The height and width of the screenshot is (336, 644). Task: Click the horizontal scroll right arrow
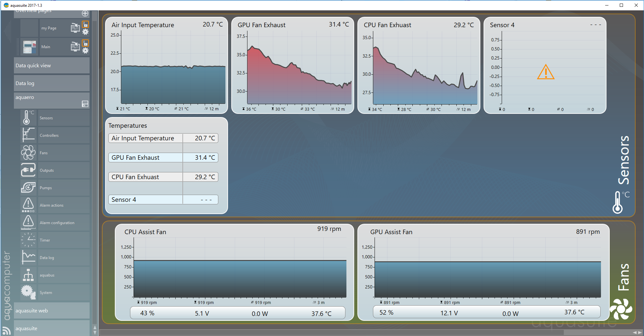pos(640,332)
